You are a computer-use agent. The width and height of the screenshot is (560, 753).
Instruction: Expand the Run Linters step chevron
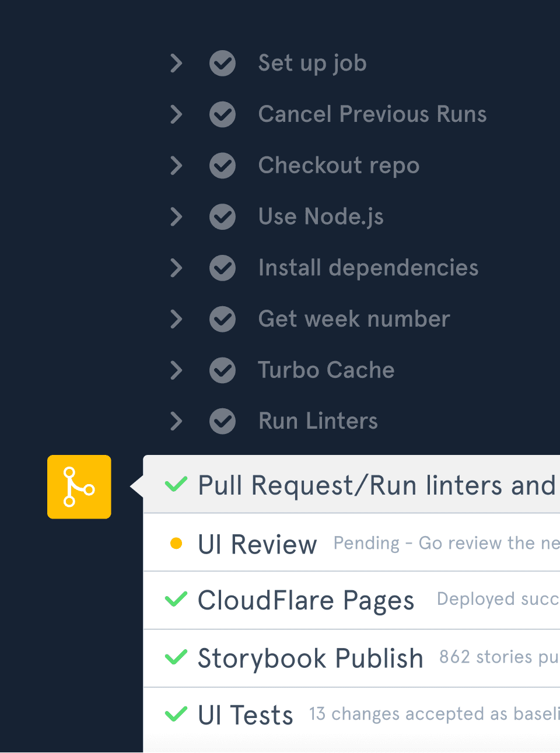coord(176,421)
